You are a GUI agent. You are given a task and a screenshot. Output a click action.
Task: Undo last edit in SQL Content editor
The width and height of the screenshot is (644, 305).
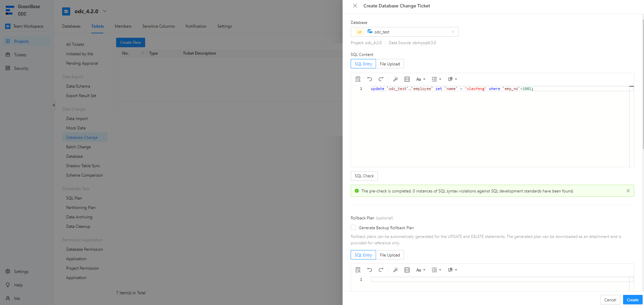click(370, 79)
